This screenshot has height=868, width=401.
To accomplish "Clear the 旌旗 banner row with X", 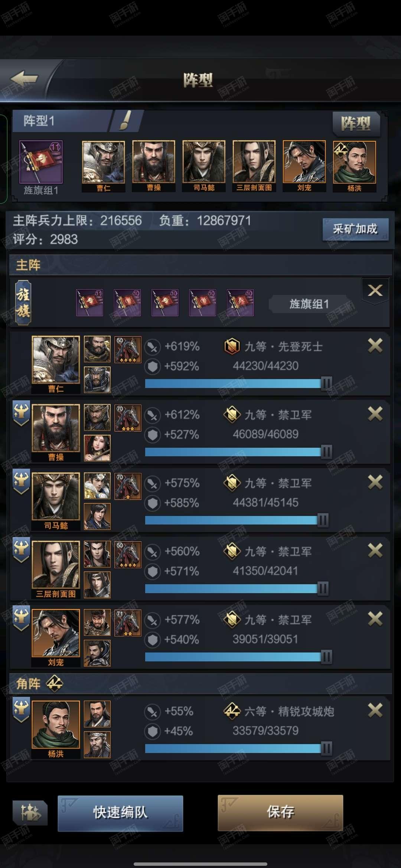I will [x=375, y=290].
